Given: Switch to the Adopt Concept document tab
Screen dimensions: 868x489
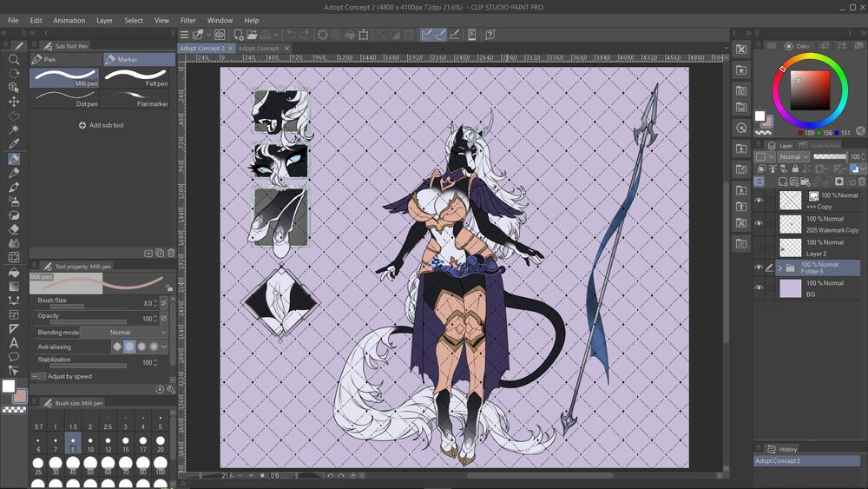Looking at the screenshot, I should point(258,49).
